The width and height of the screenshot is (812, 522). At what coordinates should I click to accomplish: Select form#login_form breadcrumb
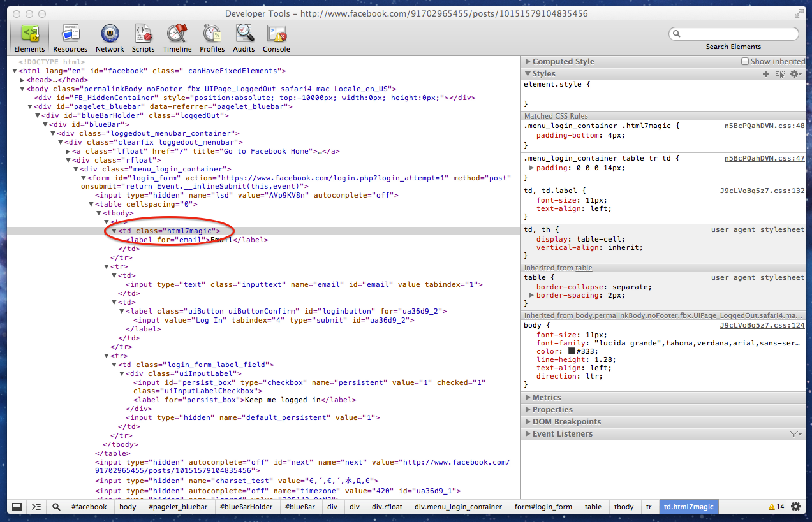[543, 507]
